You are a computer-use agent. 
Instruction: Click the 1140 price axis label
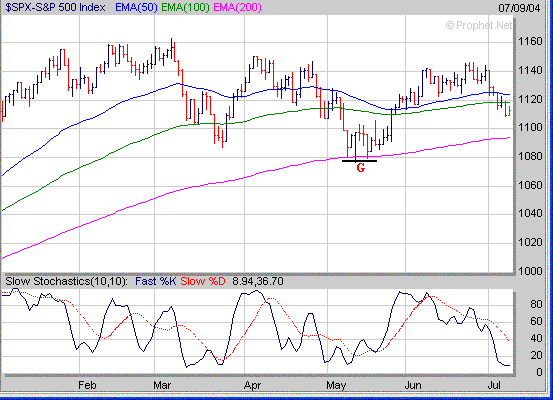(x=530, y=70)
